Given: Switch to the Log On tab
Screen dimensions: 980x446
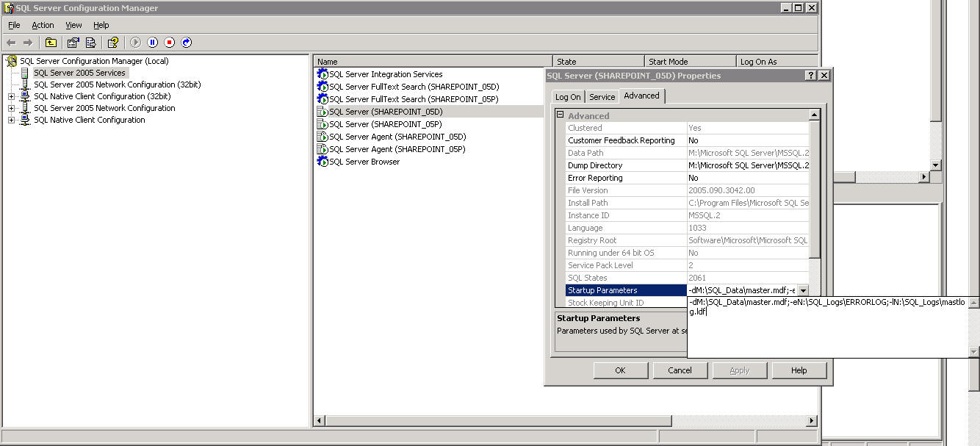Looking at the screenshot, I should coord(568,97).
